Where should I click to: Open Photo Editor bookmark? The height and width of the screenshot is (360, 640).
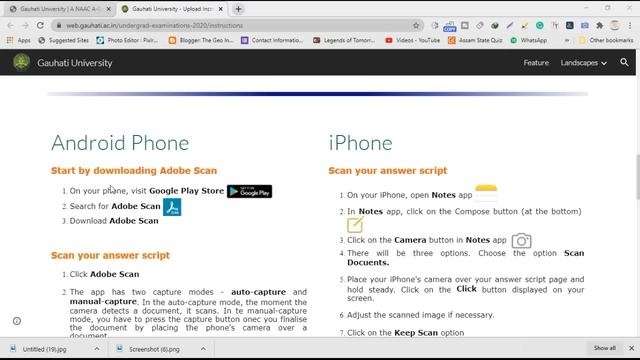pos(127,40)
